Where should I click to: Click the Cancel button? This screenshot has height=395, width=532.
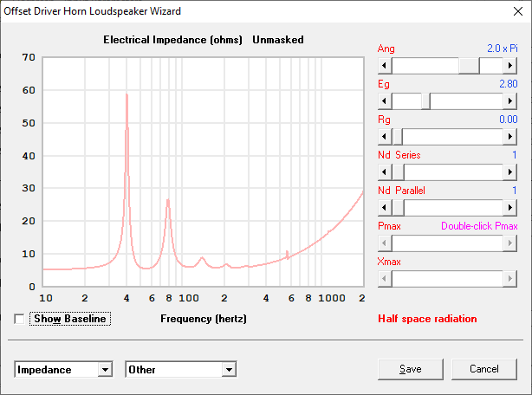point(484,369)
